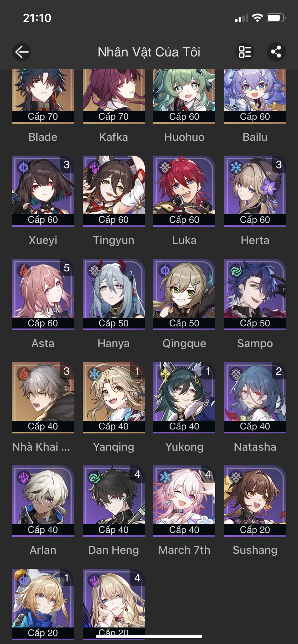Tap the back arrow icon
The image size is (298, 644).
coord(21,52)
